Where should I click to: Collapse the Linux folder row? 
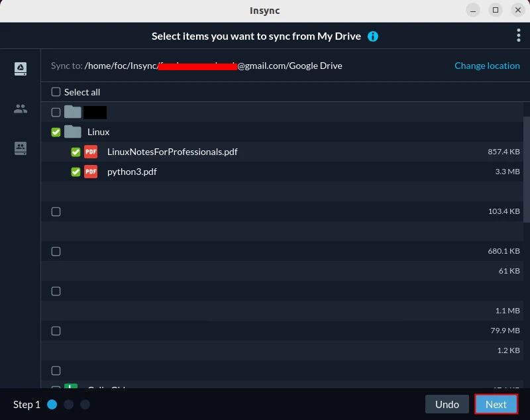pos(98,132)
